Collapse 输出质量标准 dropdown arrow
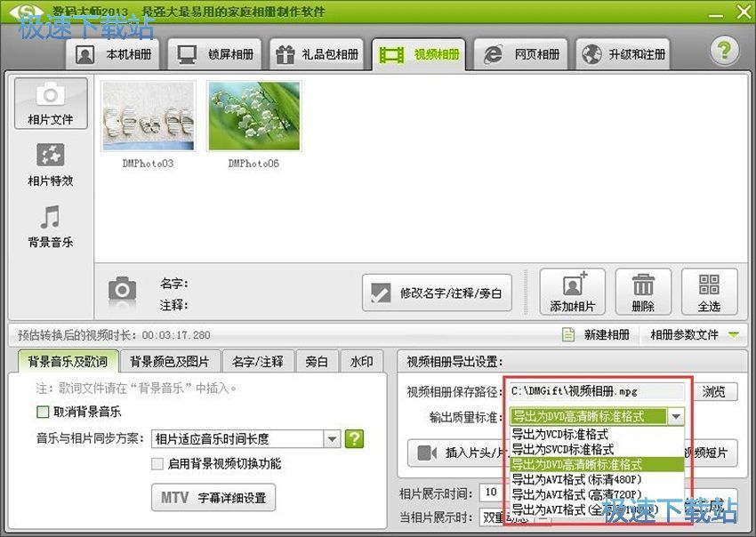 pos(676,416)
